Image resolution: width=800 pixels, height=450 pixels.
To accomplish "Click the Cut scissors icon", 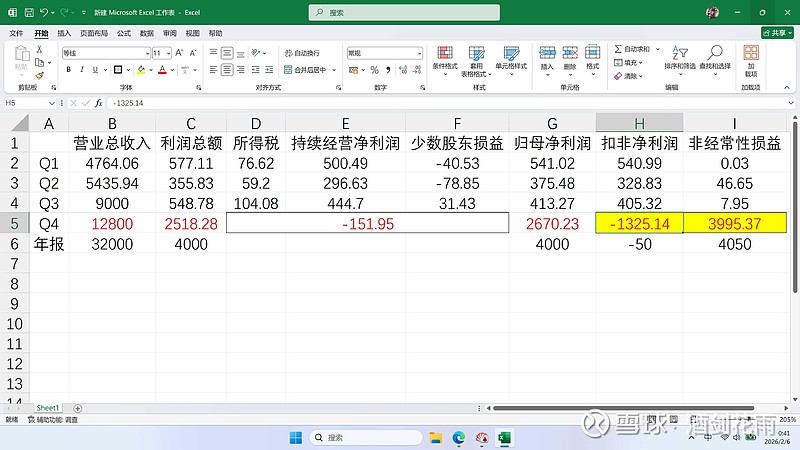I will pos(39,49).
